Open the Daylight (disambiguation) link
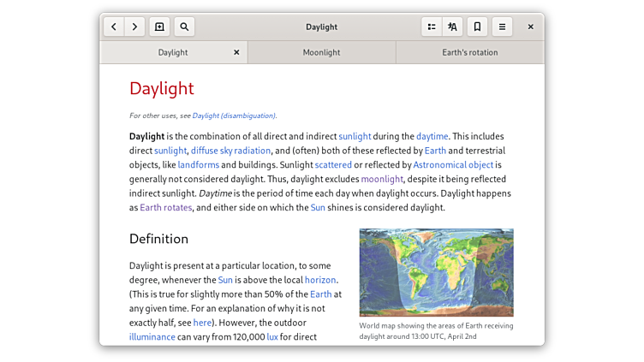Screen dimensions: 644x362 coord(234,116)
